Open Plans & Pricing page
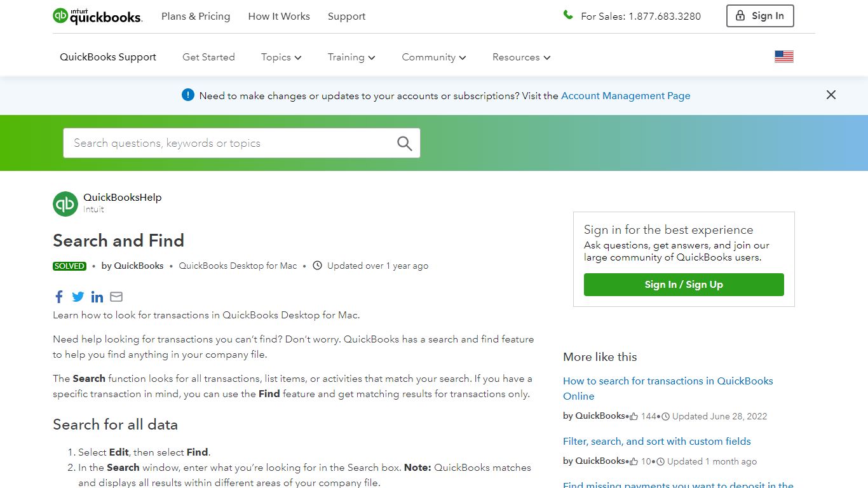868x488 pixels. 196,17
